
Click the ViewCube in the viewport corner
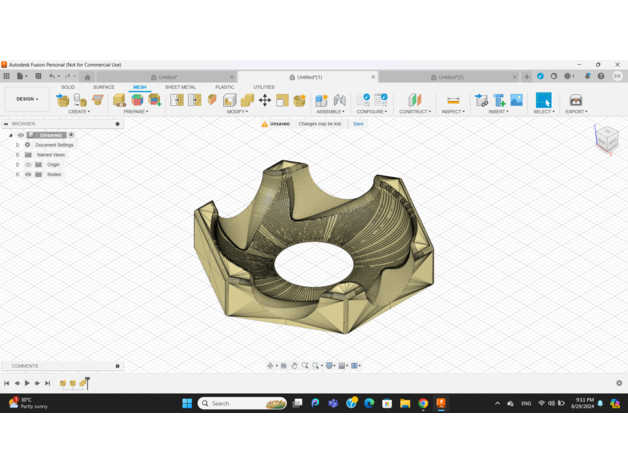[606, 140]
